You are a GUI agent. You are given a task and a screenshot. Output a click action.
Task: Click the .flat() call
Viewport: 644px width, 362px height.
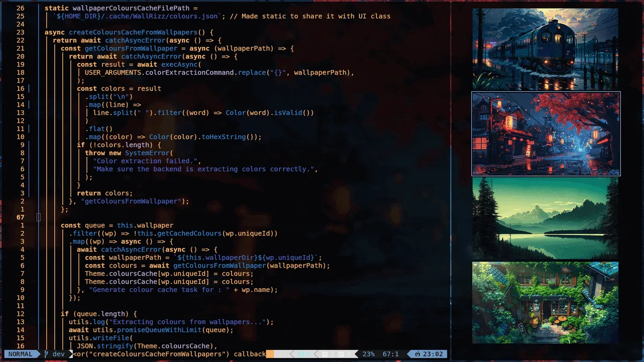point(99,129)
